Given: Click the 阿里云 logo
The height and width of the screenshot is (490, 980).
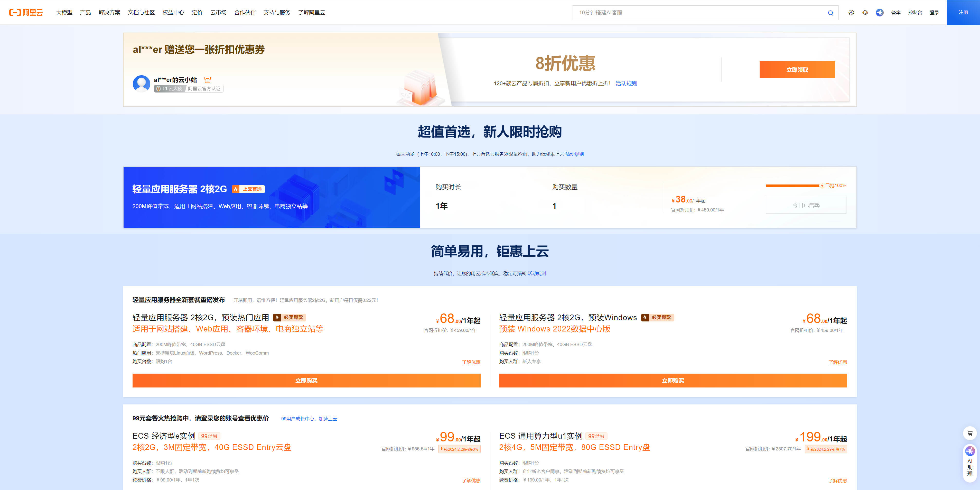Looking at the screenshot, I should click(x=26, y=13).
